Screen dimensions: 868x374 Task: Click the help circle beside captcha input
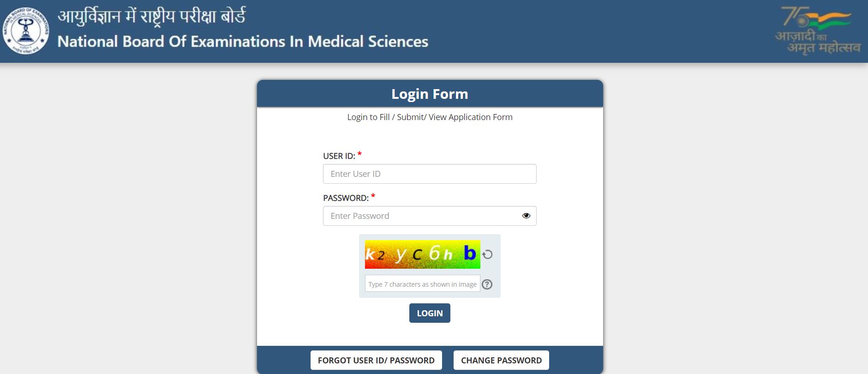pyautogui.click(x=488, y=284)
